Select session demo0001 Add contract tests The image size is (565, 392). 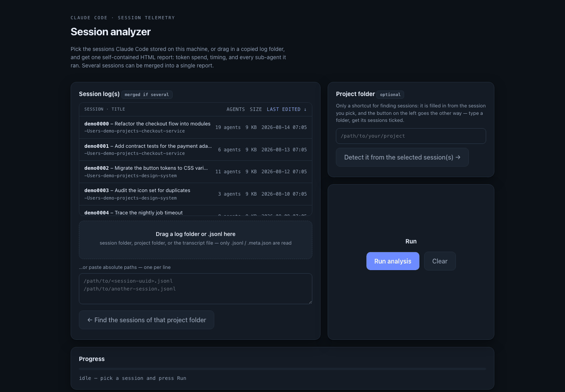(x=195, y=150)
